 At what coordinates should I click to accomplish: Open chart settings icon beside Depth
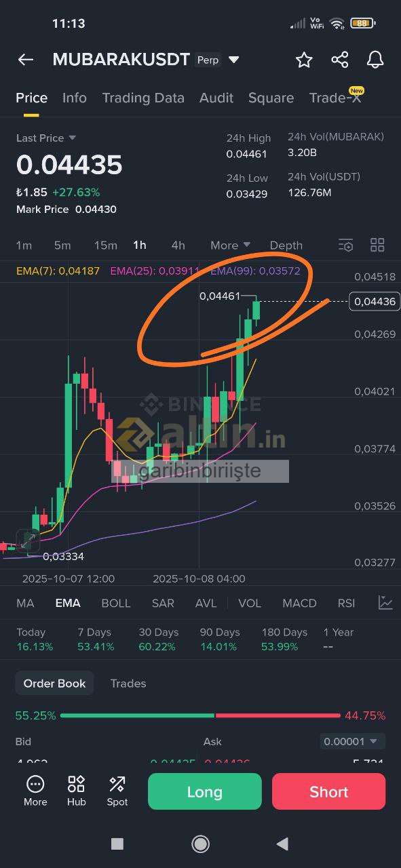345,245
